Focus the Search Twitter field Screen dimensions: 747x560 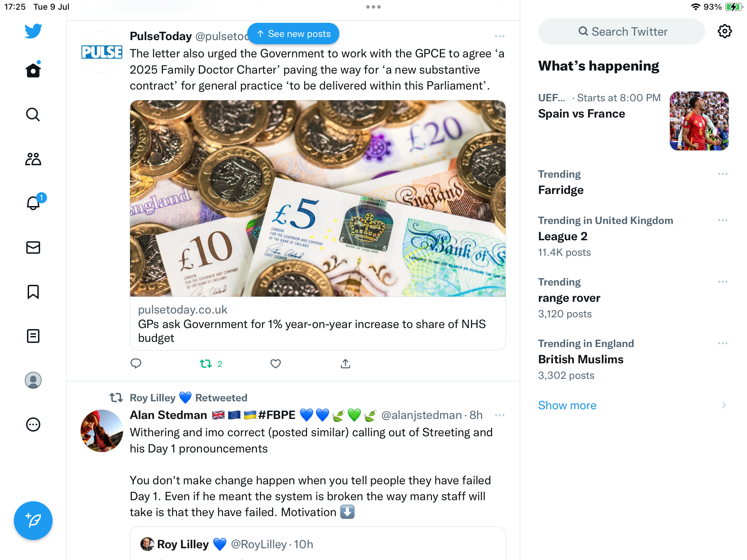[x=621, y=31]
